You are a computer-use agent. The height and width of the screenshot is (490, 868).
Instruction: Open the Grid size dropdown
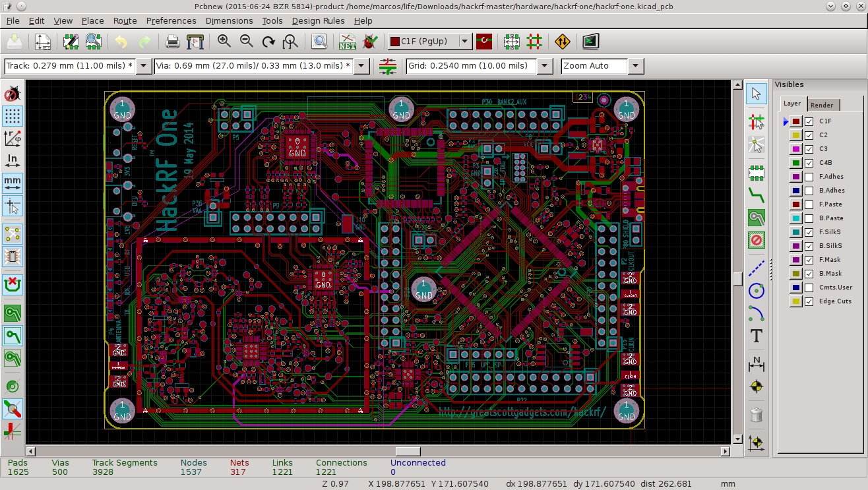coord(543,65)
